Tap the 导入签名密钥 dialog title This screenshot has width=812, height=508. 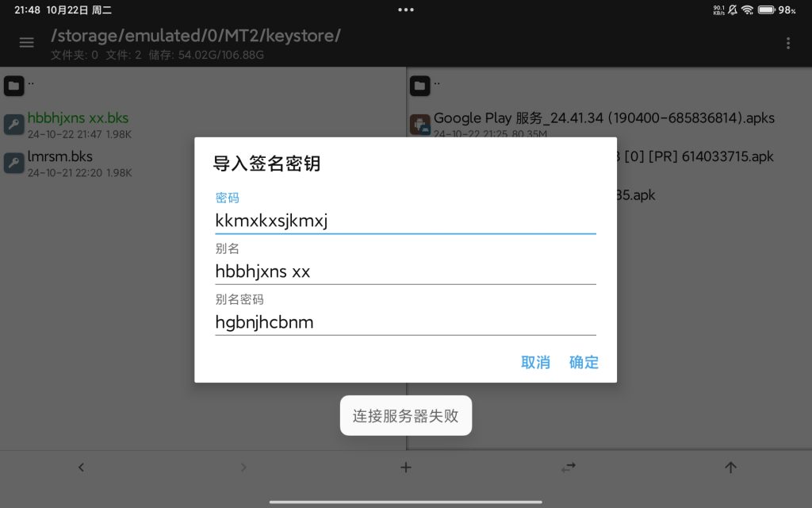266,164
